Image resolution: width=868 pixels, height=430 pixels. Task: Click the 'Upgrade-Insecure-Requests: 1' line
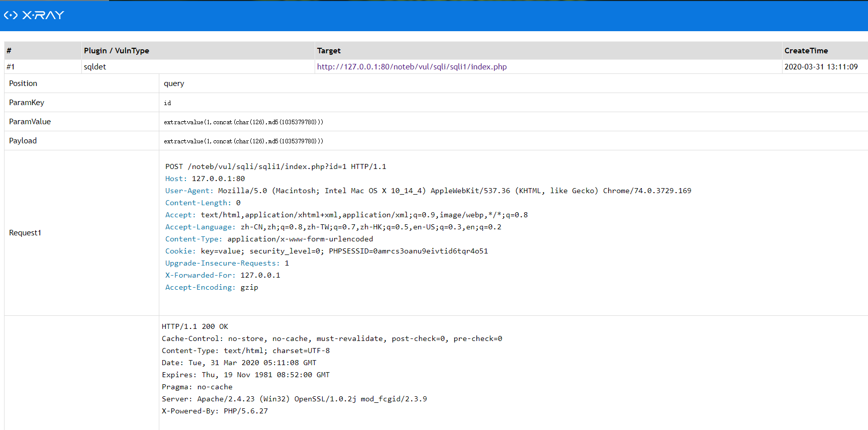pyautogui.click(x=227, y=263)
